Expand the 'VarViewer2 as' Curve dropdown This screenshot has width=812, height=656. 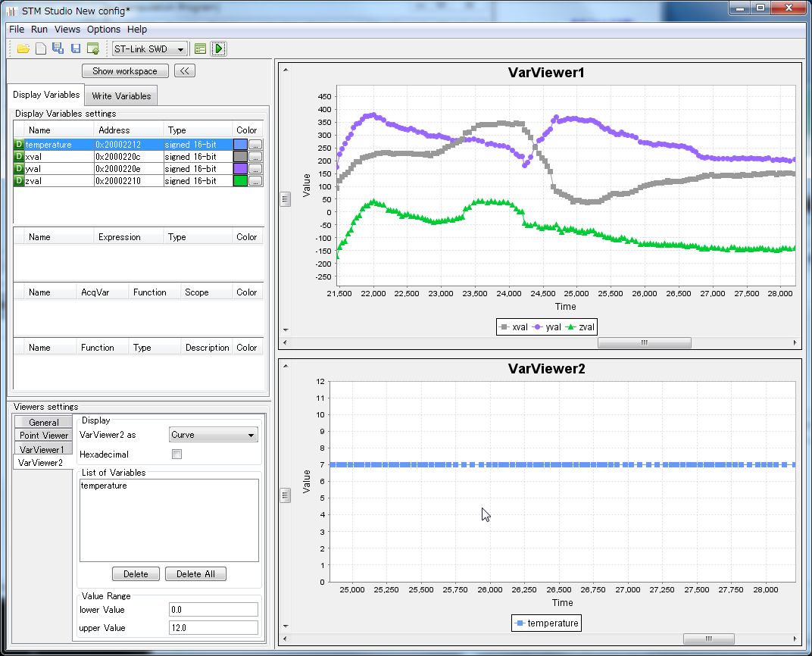point(213,435)
